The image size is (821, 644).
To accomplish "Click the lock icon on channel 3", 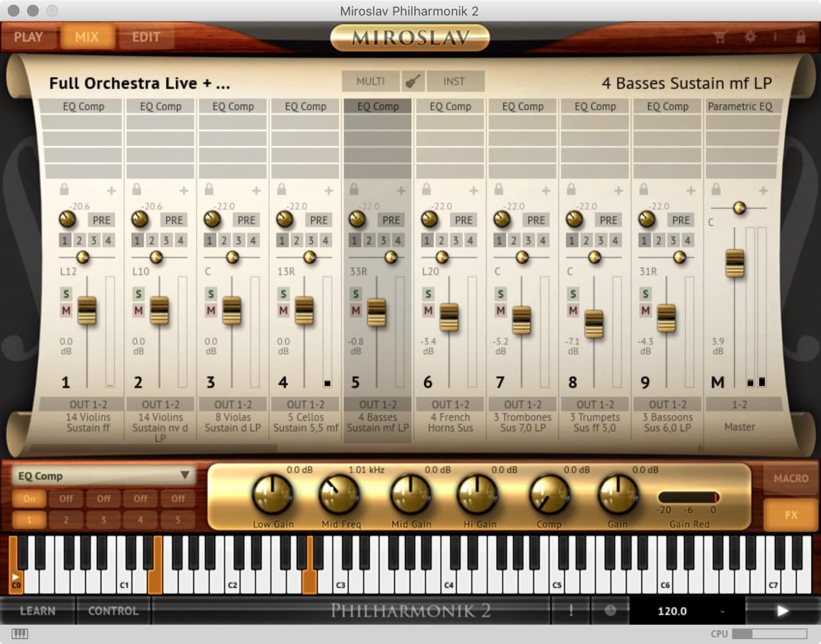I will pos(209,189).
